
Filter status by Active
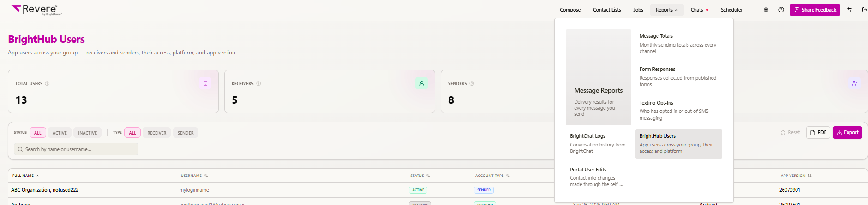(x=60, y=133)
